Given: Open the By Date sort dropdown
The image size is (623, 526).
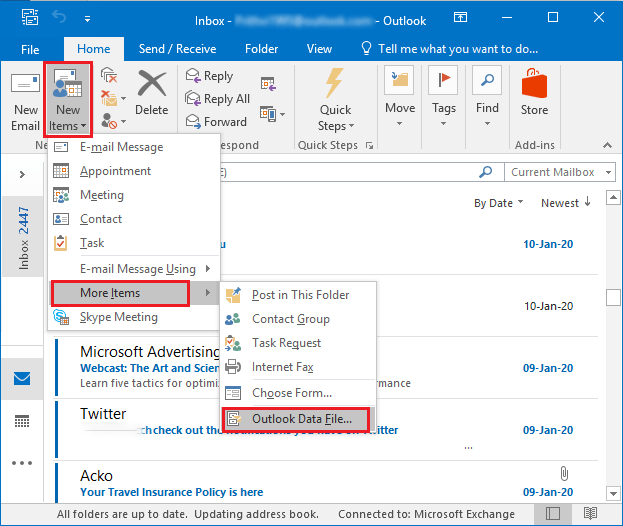Looking at the screenshot, I should tap(499, 203).
